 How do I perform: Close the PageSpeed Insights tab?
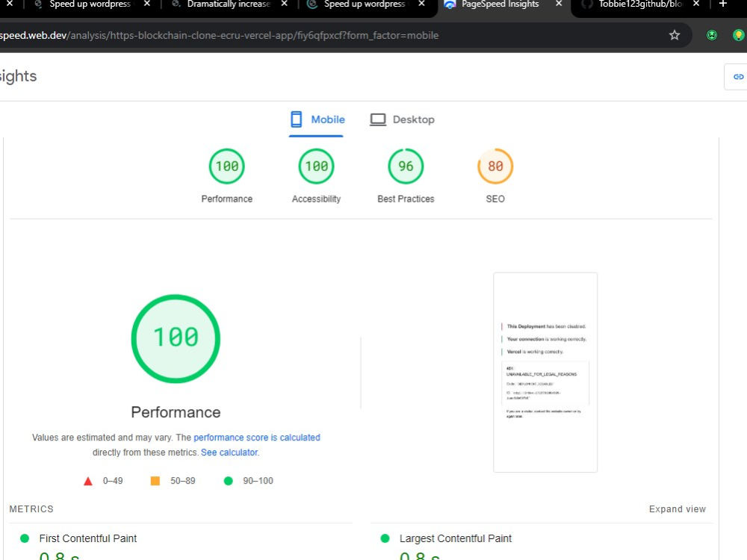[559, 4]
